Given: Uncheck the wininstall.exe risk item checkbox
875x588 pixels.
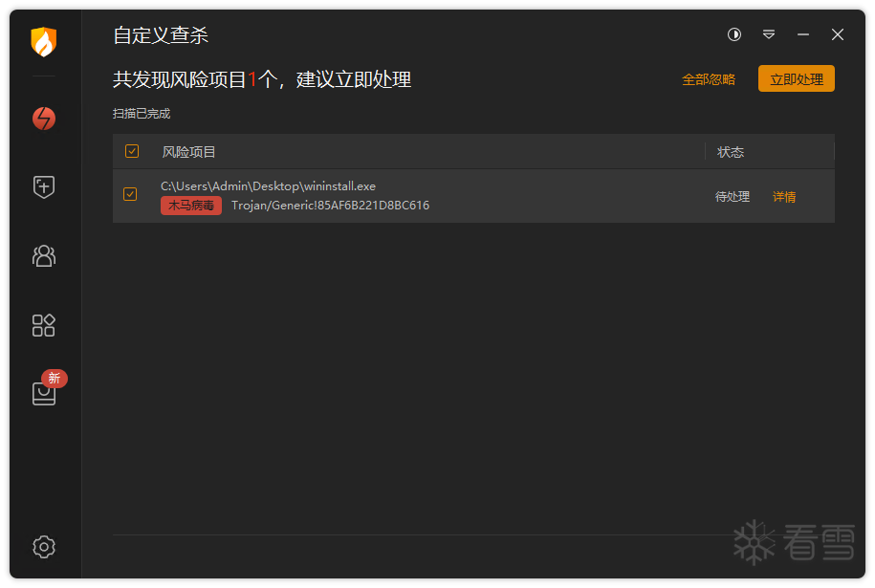Looking at the screenshot, I should [131, 195].
